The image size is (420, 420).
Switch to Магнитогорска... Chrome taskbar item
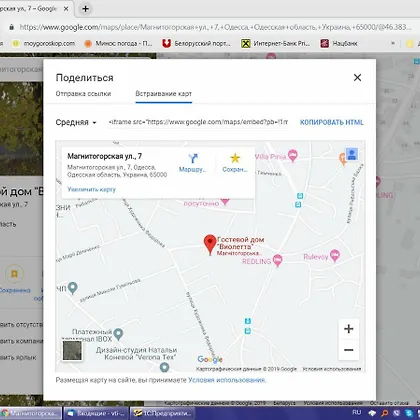[31, 413]
